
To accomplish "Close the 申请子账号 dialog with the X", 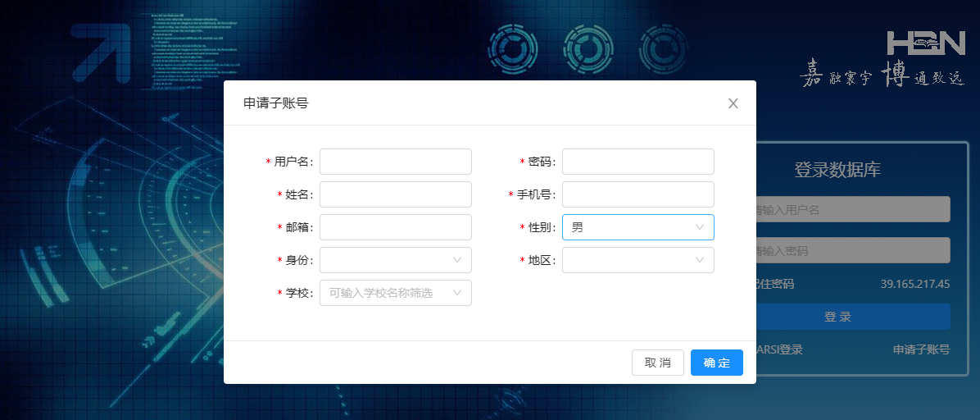I will click(733, 103).
